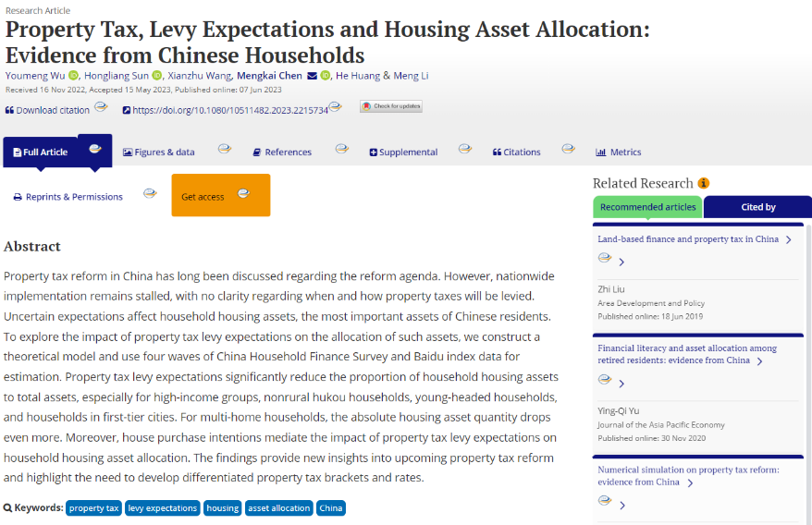This screenshot has height=525, width=812.
Task: Open the Supplemental tab
Action: [x=403, y=153]
